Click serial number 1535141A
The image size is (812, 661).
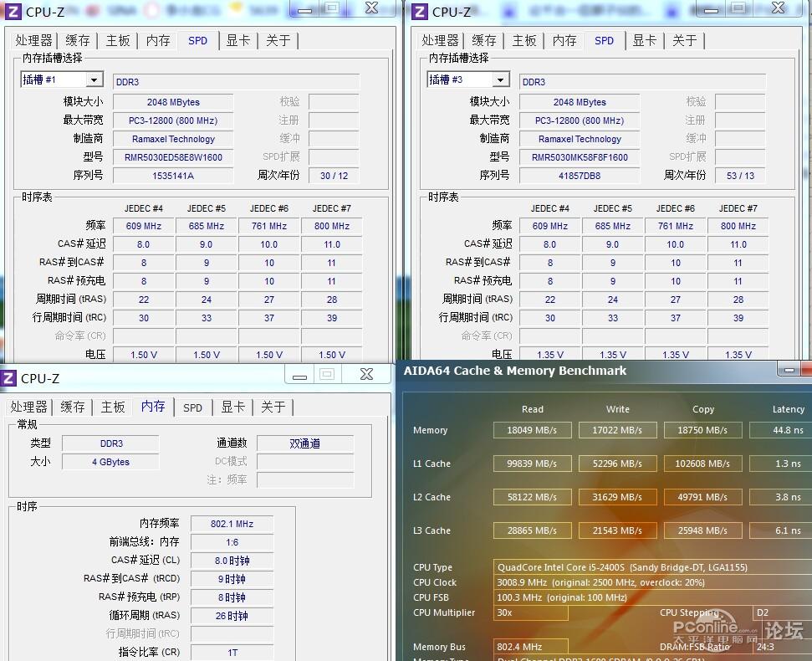point(173,176)
